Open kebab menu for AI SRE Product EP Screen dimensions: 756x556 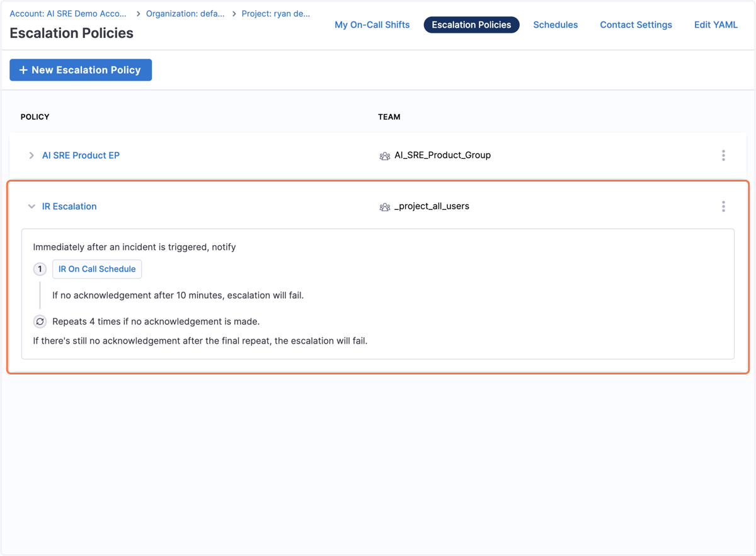[723, 155]
